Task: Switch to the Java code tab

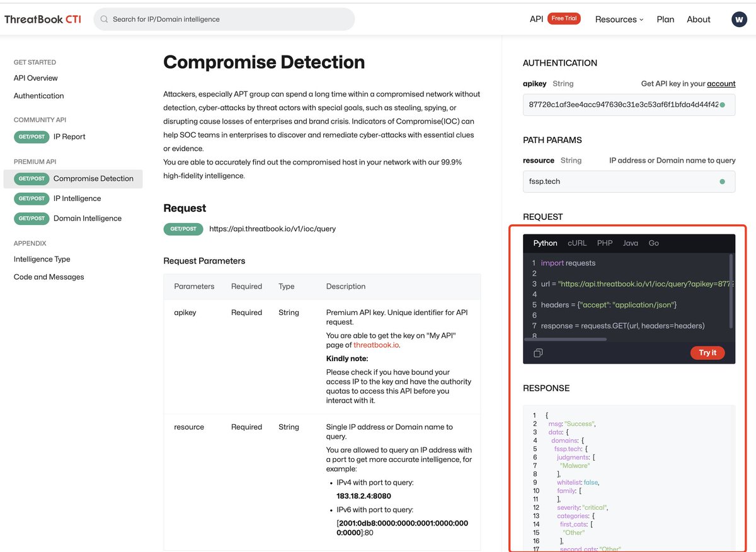Action: pos(631,243)
